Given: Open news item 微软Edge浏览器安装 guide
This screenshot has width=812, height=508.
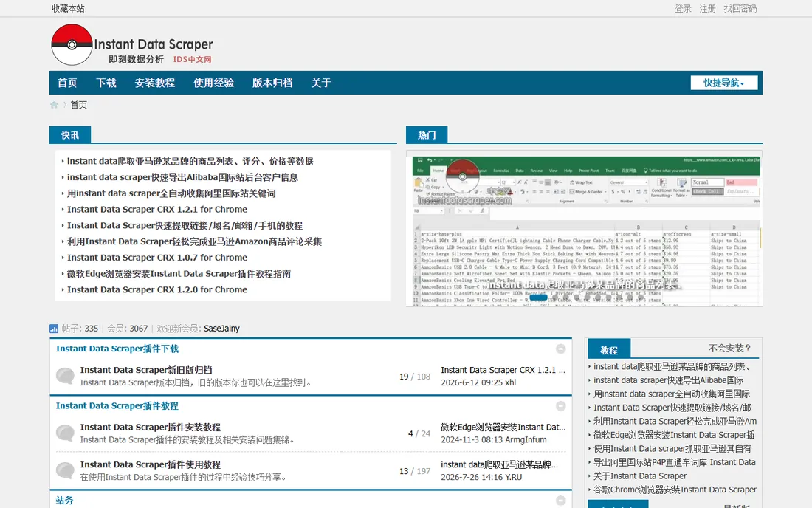Looking at the screenshot, I should pyautogui.click(x=179, y=274).
